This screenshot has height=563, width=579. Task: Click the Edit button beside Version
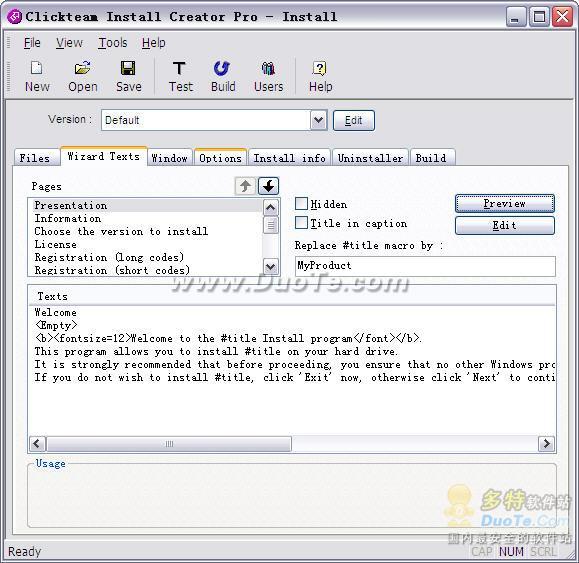point(354,120)
